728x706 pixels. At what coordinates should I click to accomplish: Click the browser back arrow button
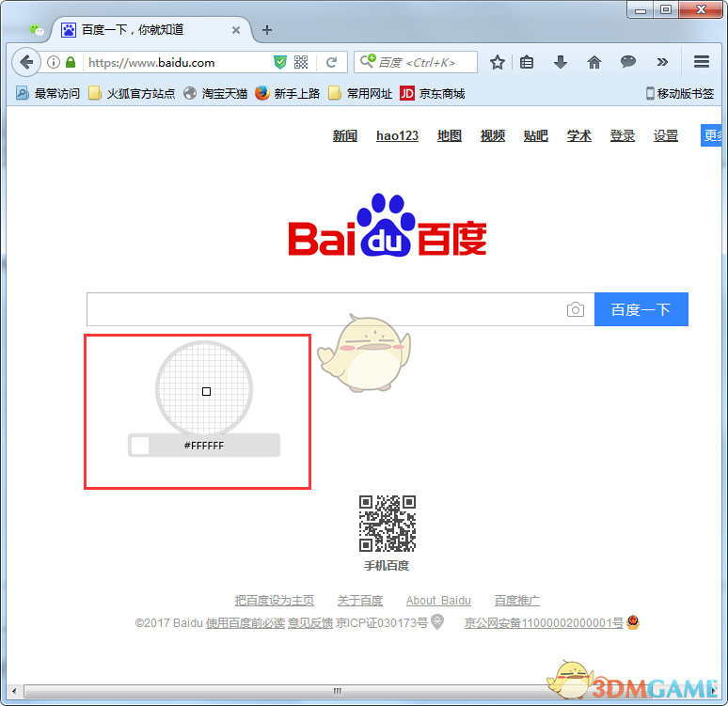click(x=26, y=62)
